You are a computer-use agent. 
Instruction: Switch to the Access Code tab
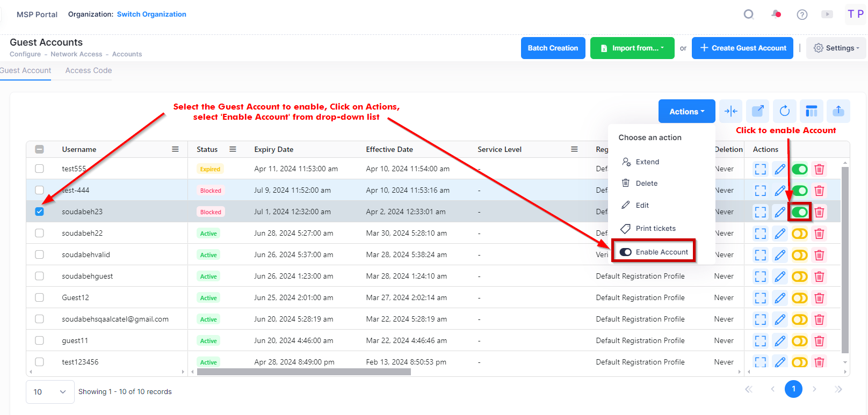click(x=89, y=70)
